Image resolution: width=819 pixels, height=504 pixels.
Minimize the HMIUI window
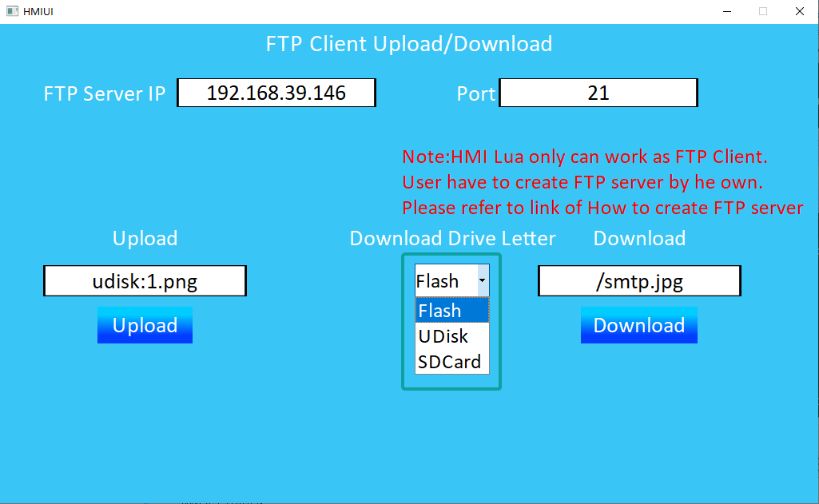coord(727,11)
